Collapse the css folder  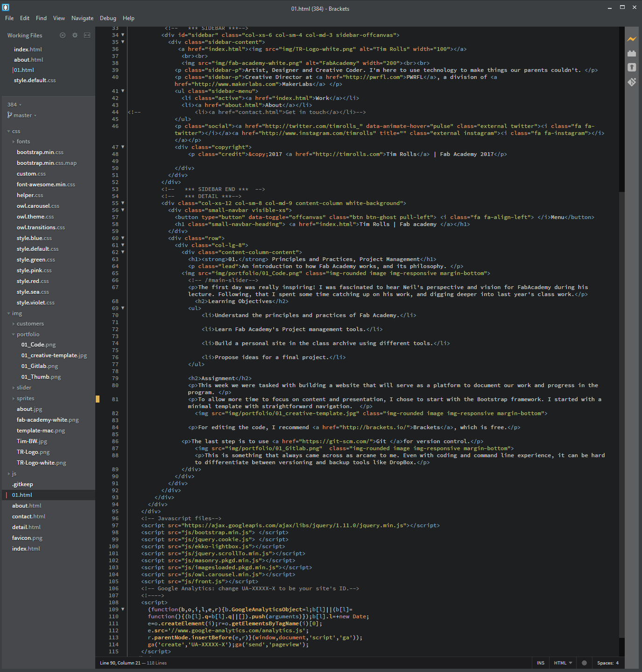[8, 131]
